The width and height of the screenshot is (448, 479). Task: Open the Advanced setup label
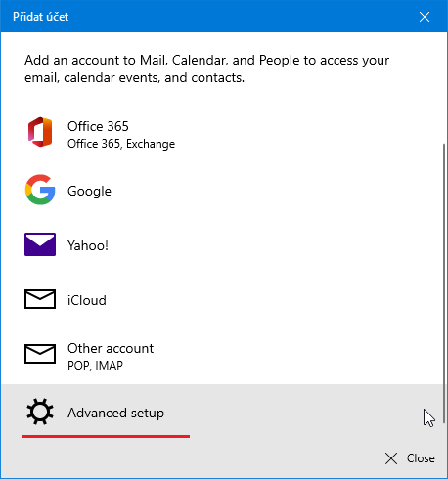click(115, 413)
